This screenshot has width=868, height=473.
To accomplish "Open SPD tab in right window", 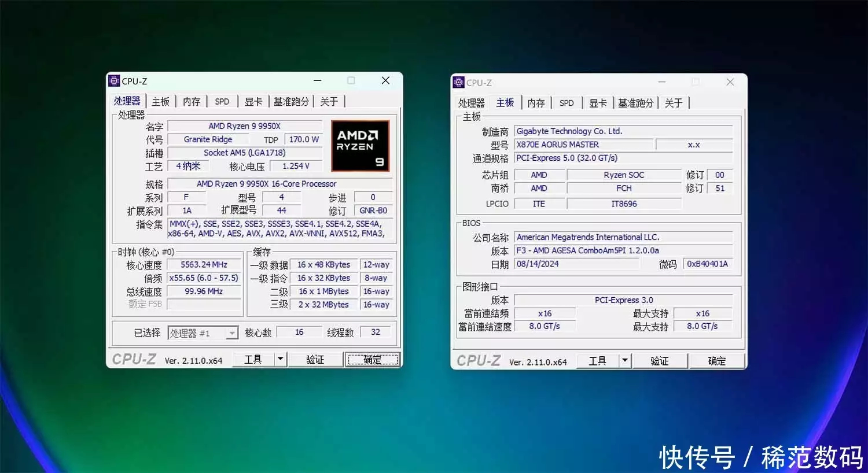I will [567, 103].
